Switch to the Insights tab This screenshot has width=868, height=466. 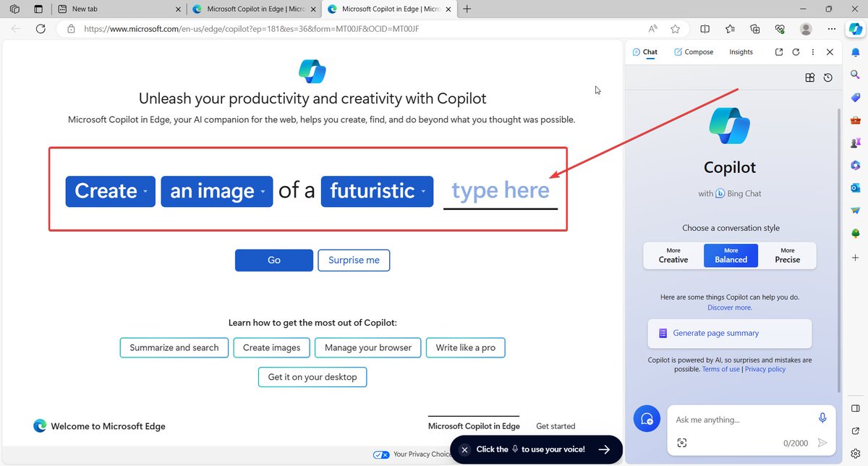click(741, 52)
